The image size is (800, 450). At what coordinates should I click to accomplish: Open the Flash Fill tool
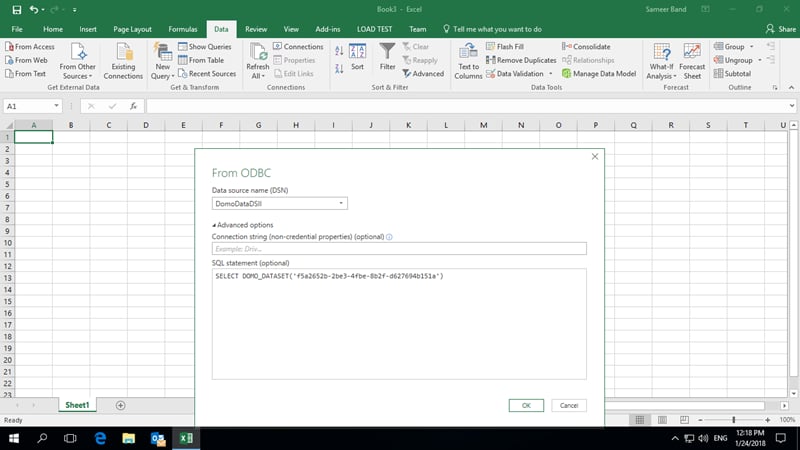tap(505, 46)
